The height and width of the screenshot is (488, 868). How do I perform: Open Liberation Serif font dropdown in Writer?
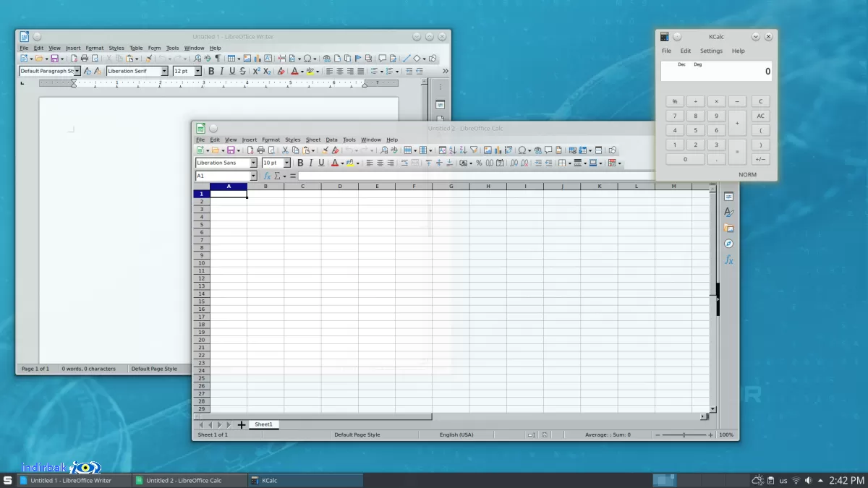[x=164, y=71]
